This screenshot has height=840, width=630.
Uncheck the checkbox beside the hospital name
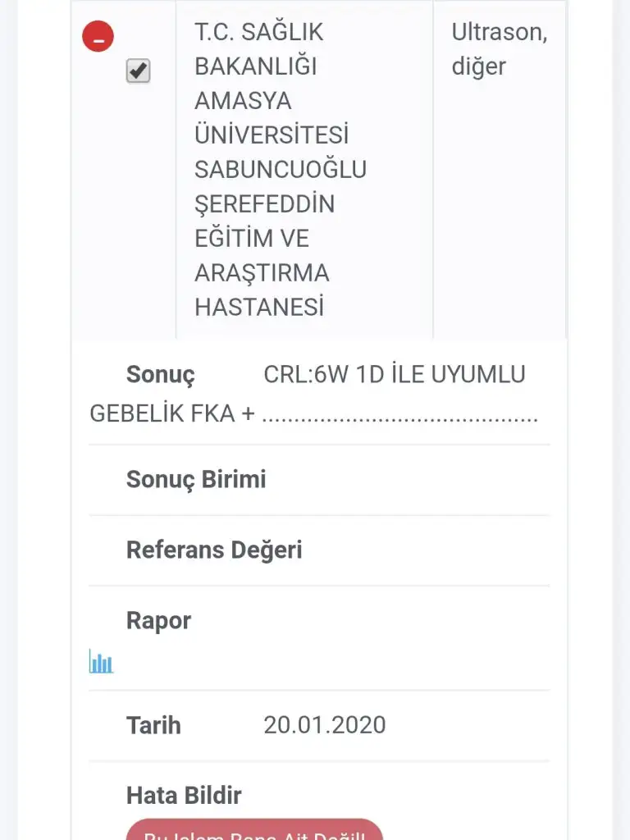[138, 71]
